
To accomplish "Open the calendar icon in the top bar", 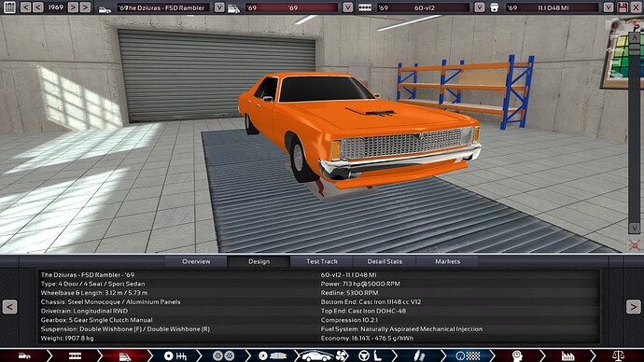I will [9, 7].
